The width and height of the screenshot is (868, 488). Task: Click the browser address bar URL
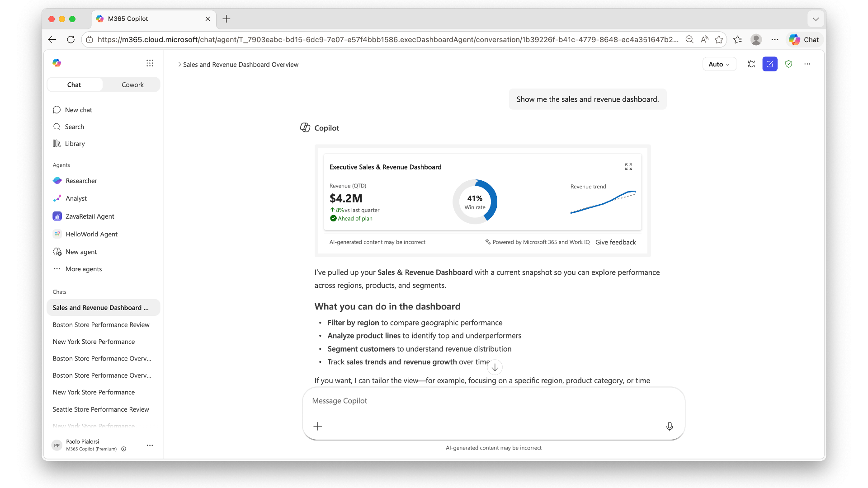click(x=388, y=40)
